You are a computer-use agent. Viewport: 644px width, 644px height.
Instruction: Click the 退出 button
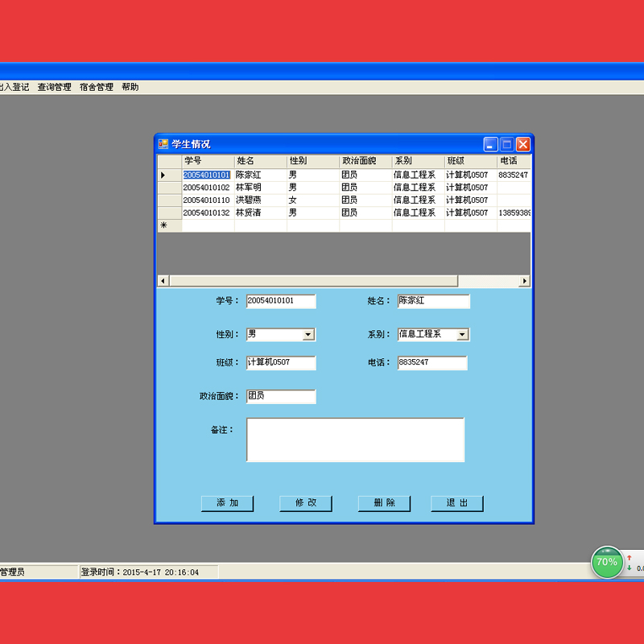pos(456,503)
